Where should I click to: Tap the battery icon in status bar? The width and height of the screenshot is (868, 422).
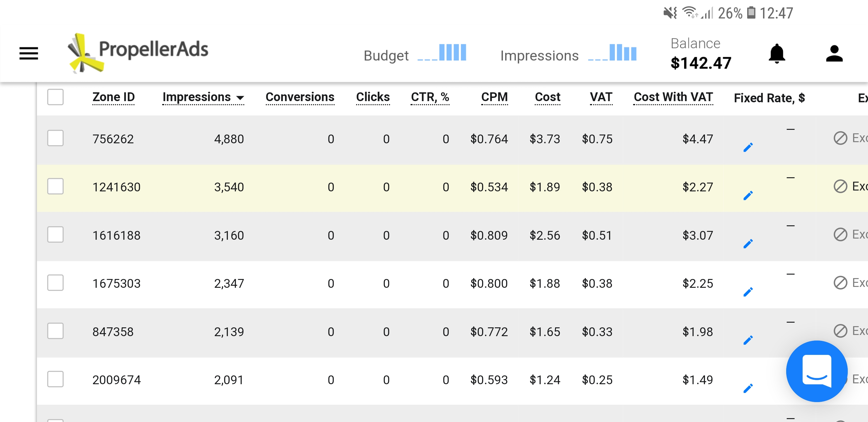(x=751, y=13)
